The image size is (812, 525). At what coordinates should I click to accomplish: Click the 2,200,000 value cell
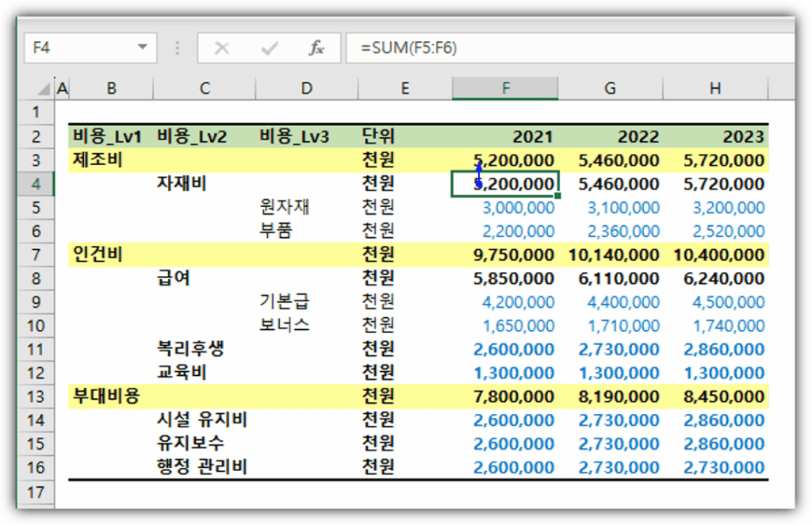click(x=505, y=231)
